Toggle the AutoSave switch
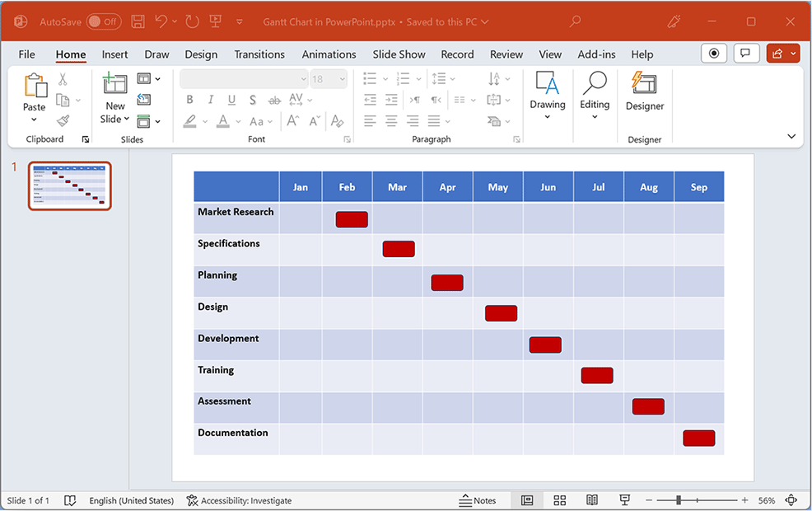The image size is (812, 511). pyautogui.click(x=104, y=21)
